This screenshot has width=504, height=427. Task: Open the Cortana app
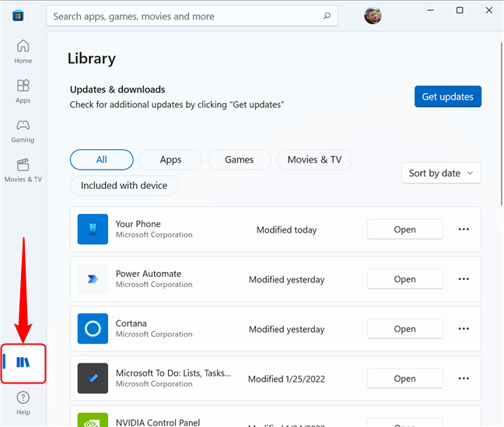(405, 328)
